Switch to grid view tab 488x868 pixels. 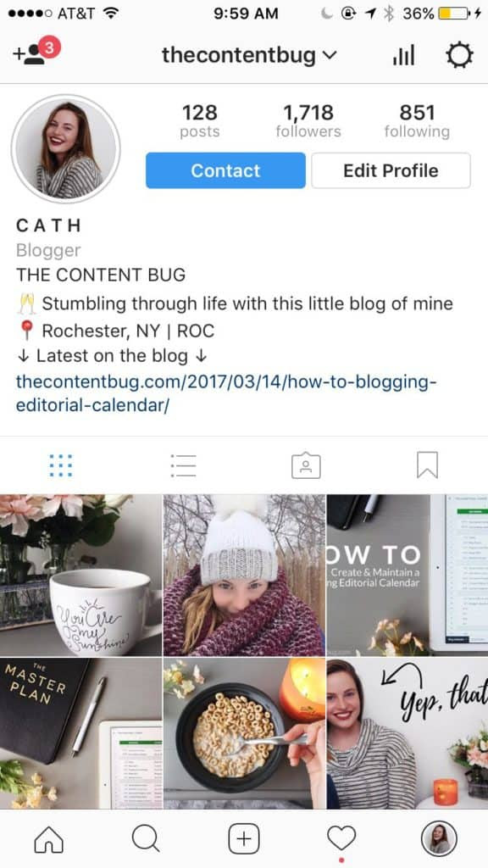[x=61, y=465]
